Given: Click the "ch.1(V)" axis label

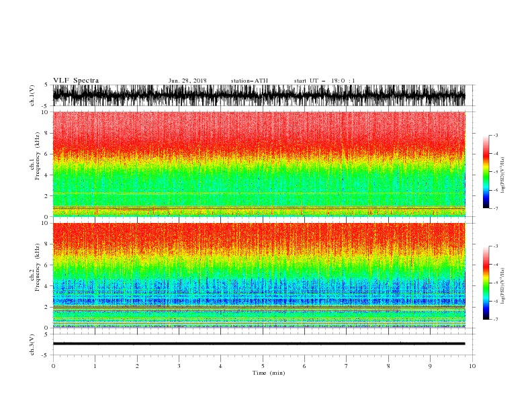Looking at the screenshot, I should click(32, 95).
